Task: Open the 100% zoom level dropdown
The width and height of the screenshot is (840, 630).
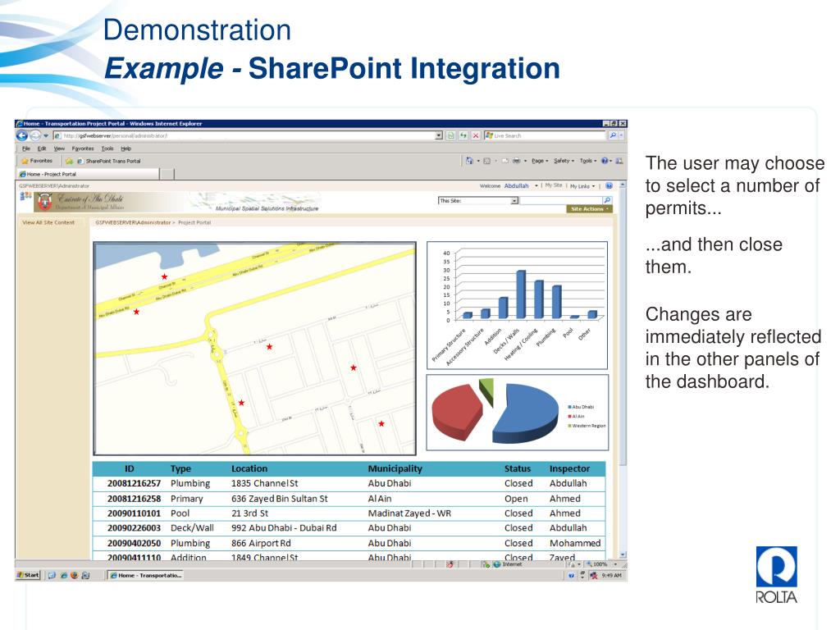Action: 615,564
